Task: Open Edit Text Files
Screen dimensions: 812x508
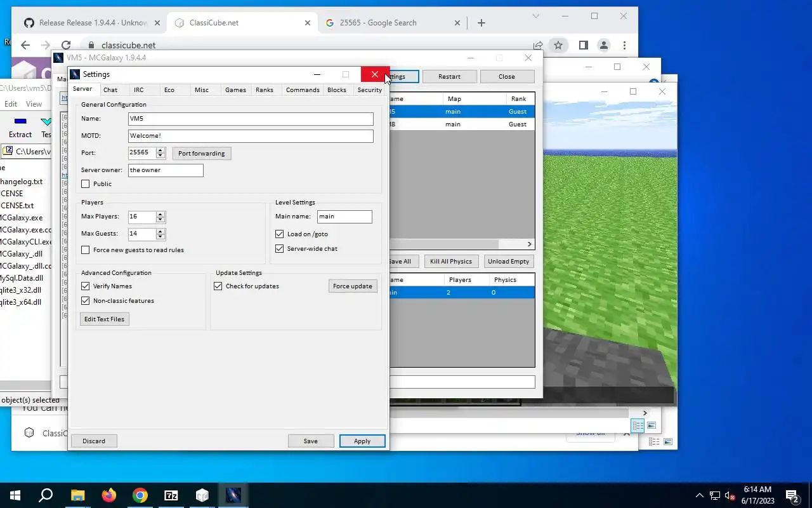Action: [105, 319]
